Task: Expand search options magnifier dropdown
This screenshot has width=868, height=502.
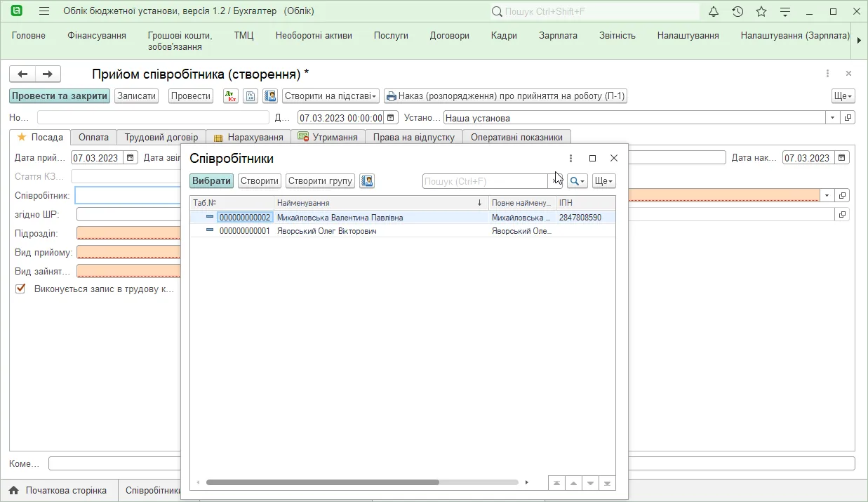Action: click(x=577, y=181)
